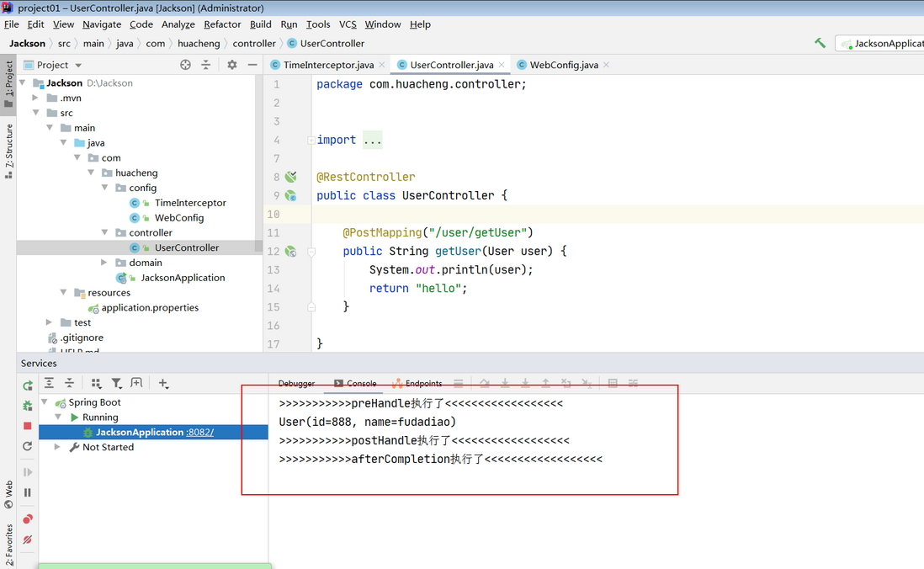Click Expand All in Services toolbar

coord(49,383)
